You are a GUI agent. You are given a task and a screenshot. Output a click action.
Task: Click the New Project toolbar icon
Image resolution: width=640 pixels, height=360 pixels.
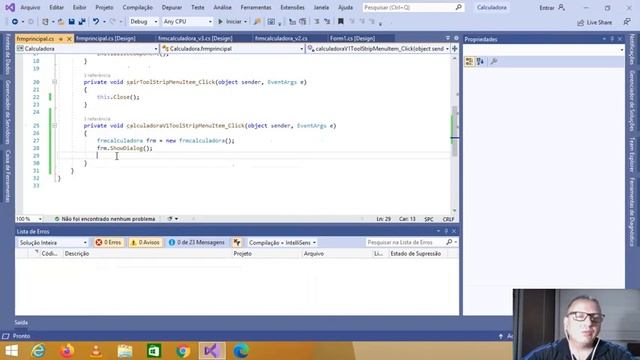45,22
